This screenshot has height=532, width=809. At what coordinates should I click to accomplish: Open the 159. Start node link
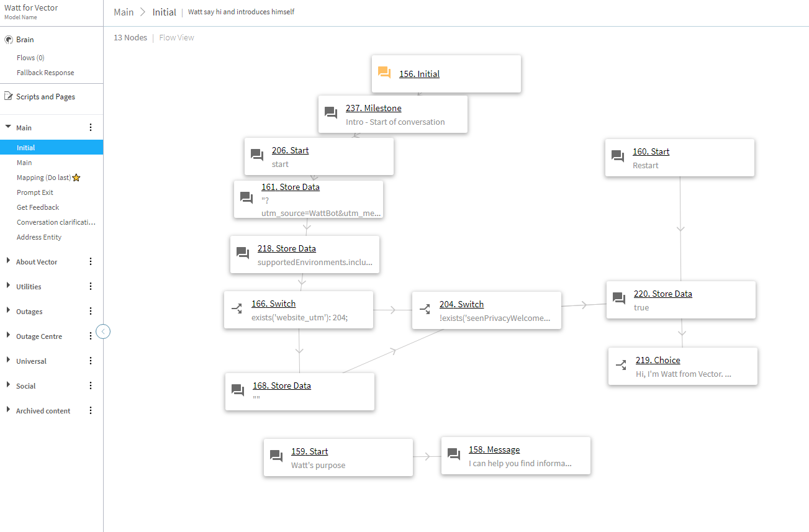[x=310, y=451]
